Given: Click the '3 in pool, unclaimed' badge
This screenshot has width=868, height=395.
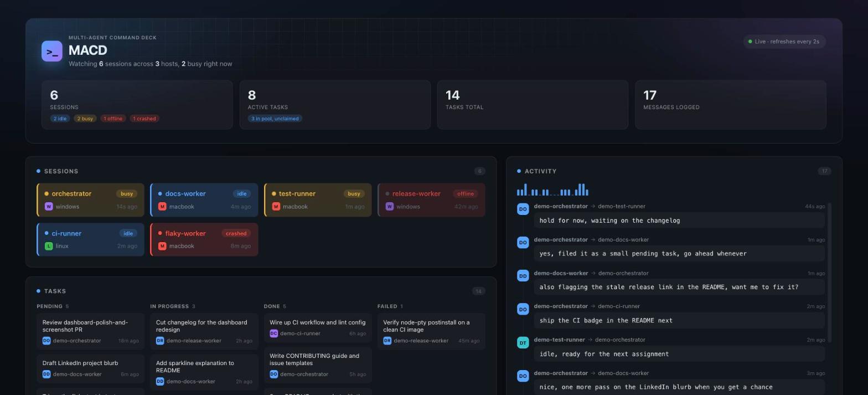Looking at the screenshot, I should [275, 119].
